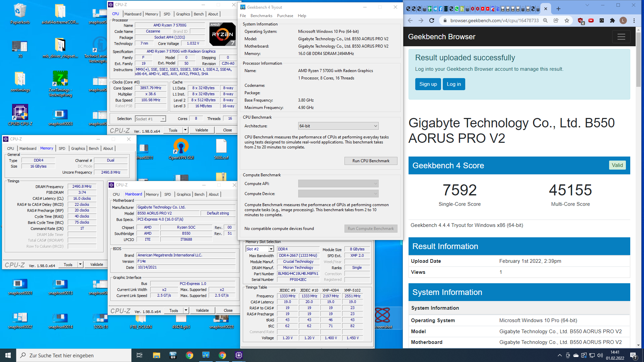Open the Benchmarks menu in Geekbench
Viewport: 644px width, 362px height.
coord(261,16)
